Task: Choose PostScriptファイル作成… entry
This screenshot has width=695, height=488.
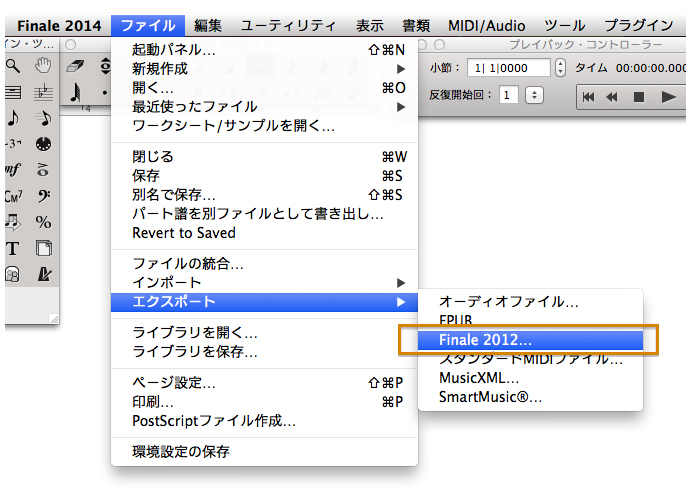Action: click(x=265, y=421)
